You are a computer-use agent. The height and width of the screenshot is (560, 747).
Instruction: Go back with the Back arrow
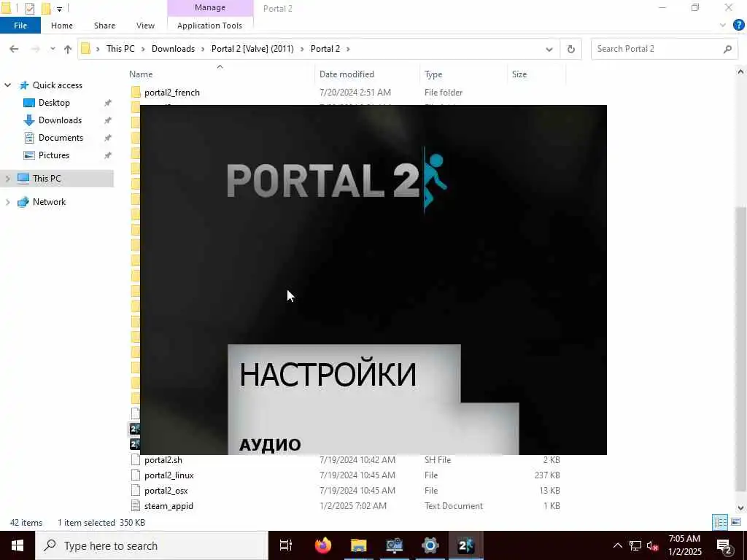coord(14,49)
